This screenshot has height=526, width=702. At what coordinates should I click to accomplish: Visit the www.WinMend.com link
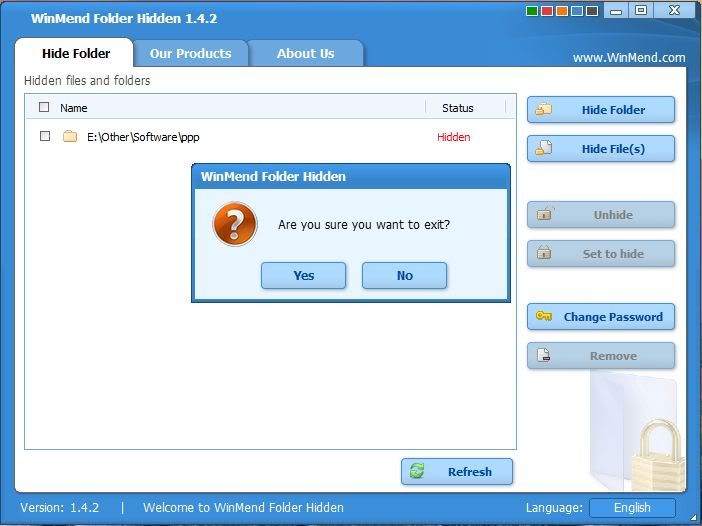(628, 58)
